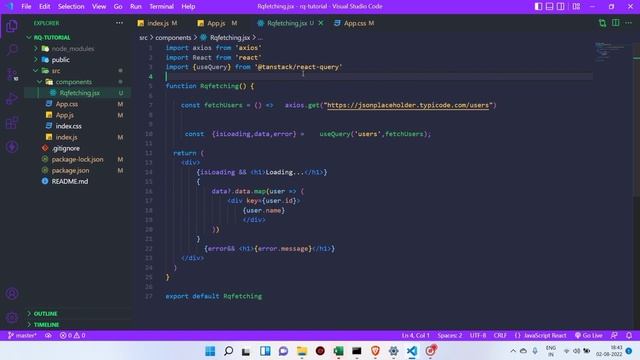Split the editor to the right

click(x=616, y=23)
